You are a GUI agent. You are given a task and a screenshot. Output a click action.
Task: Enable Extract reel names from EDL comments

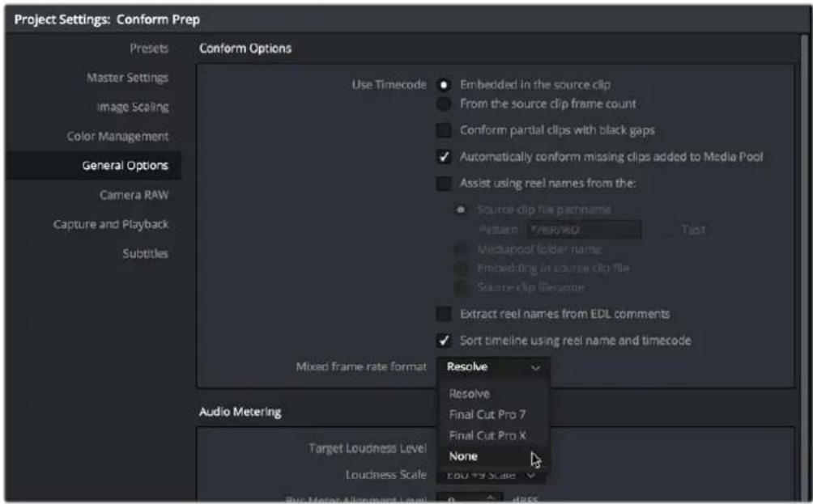444,313
